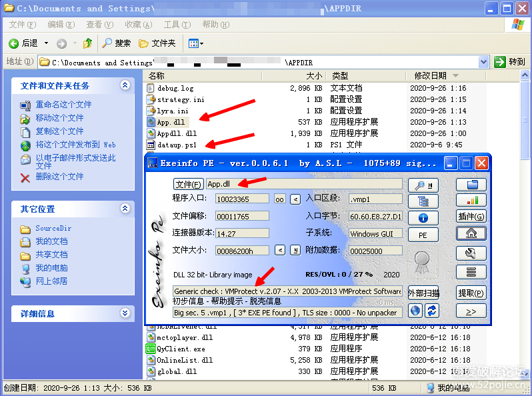
Task: Click the 外部扫描 external scan button
Action: [x=423, y=293]
